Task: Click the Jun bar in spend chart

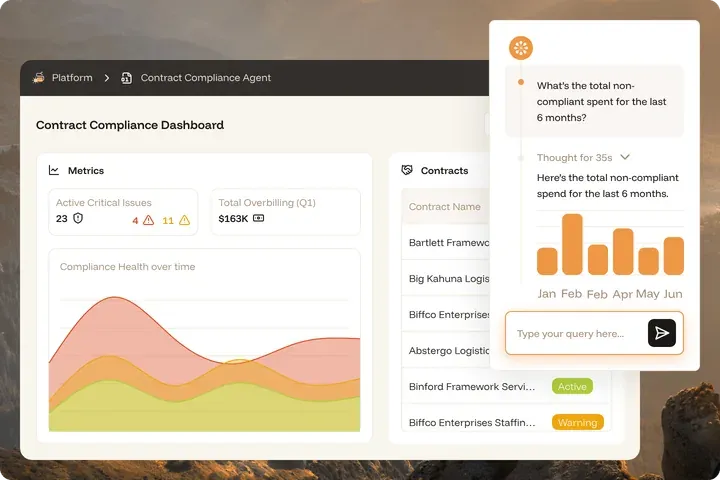Action: coord(674,256)
